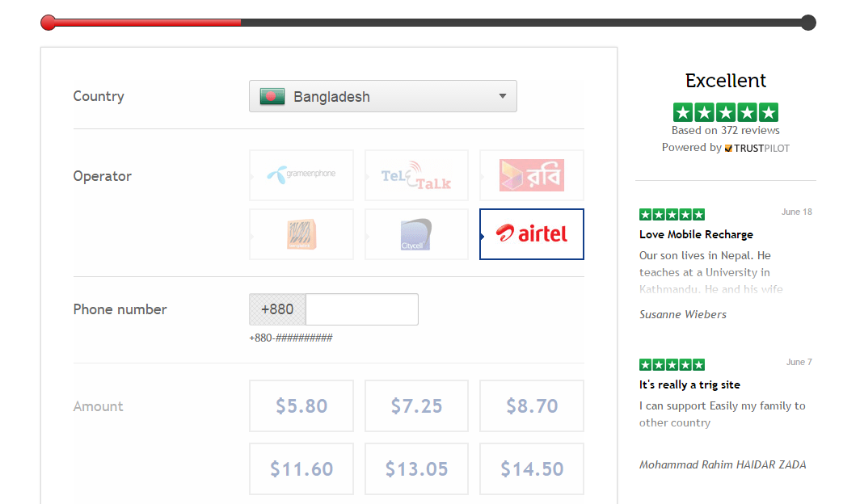Click the Trustpilot five-star rating under Excellent

pyautogui.click(x=726, y=112)
